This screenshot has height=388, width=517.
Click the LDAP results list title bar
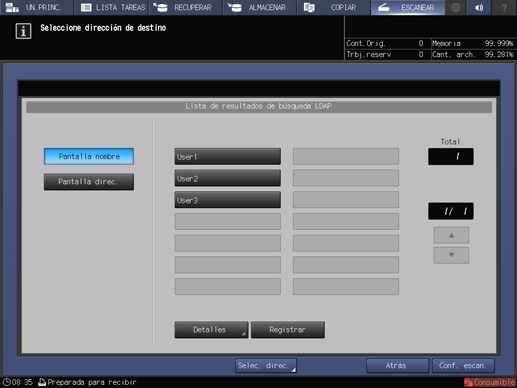coord(259,106)
